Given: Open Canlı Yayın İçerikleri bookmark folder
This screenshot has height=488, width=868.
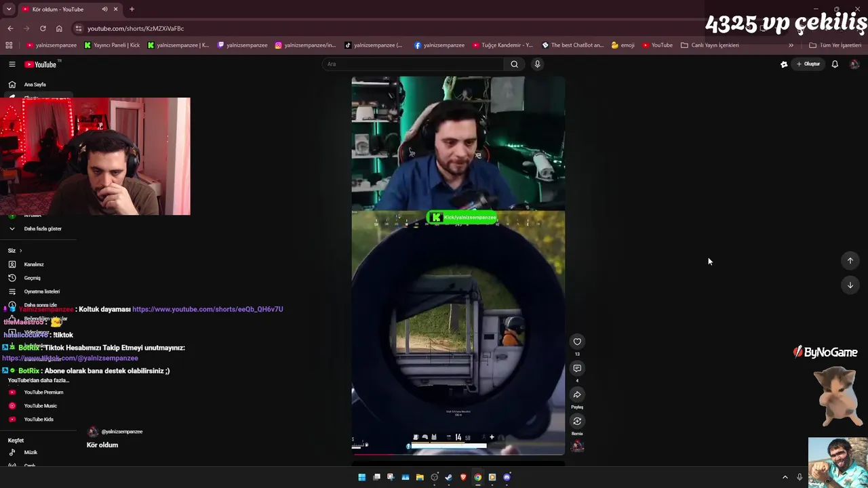Looking at the screenshot, I should 710,45.
